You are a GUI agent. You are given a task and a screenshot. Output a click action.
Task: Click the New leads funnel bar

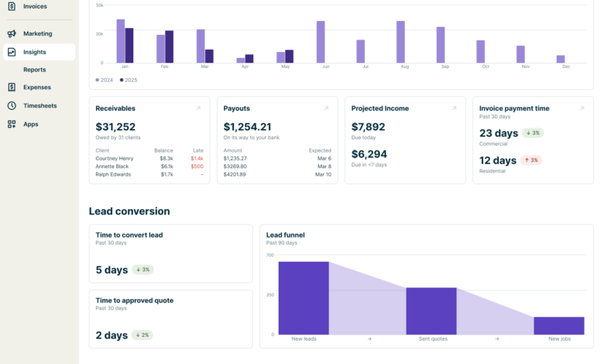(304, 297)
